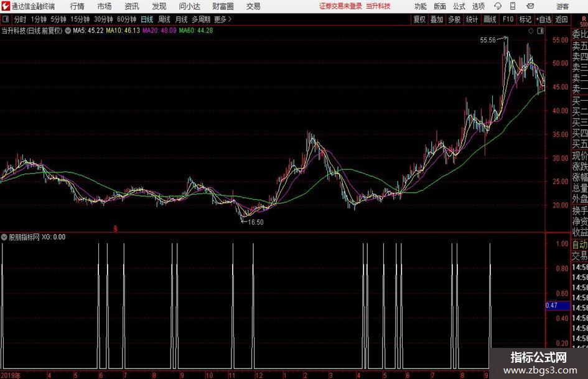588x379 pixels.
Task: Open the 财富圈 menu
Action: [x=223, y=6]
